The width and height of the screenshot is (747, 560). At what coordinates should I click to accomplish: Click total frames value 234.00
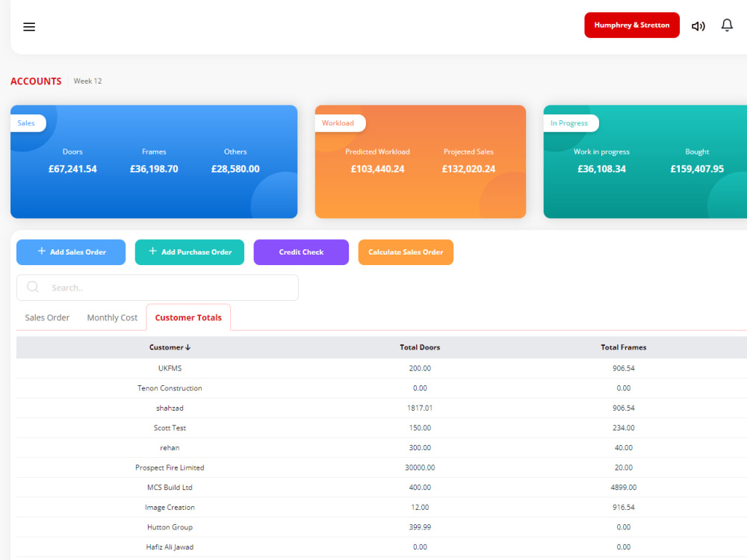point(623,428)
